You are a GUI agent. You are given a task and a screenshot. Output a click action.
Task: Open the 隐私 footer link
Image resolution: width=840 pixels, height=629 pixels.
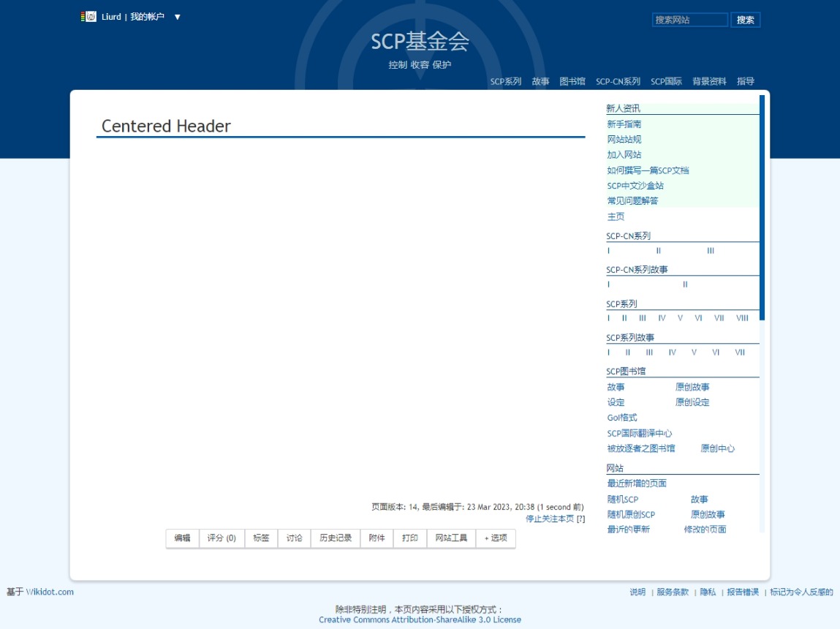click(708, 592)
